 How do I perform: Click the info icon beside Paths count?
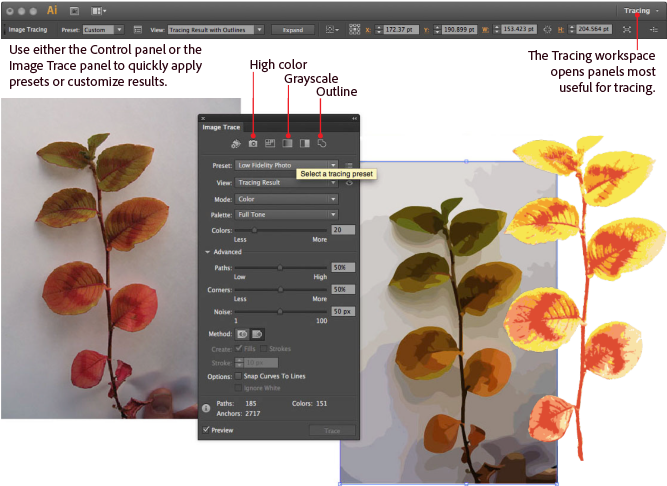pos(205,407)
